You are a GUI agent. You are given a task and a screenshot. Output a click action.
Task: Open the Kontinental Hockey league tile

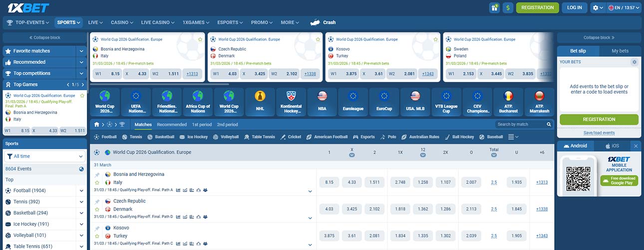[x=291, y=102]
